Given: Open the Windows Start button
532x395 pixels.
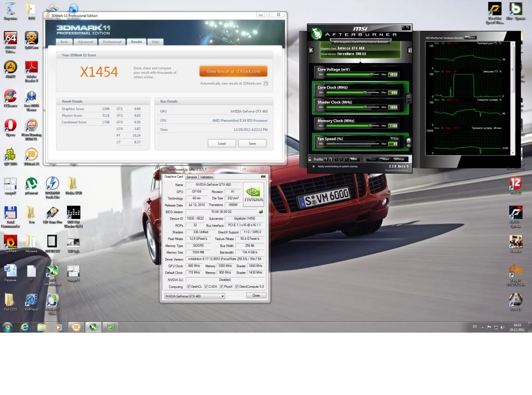Looking at the screenshot, I should pos(8,327).
